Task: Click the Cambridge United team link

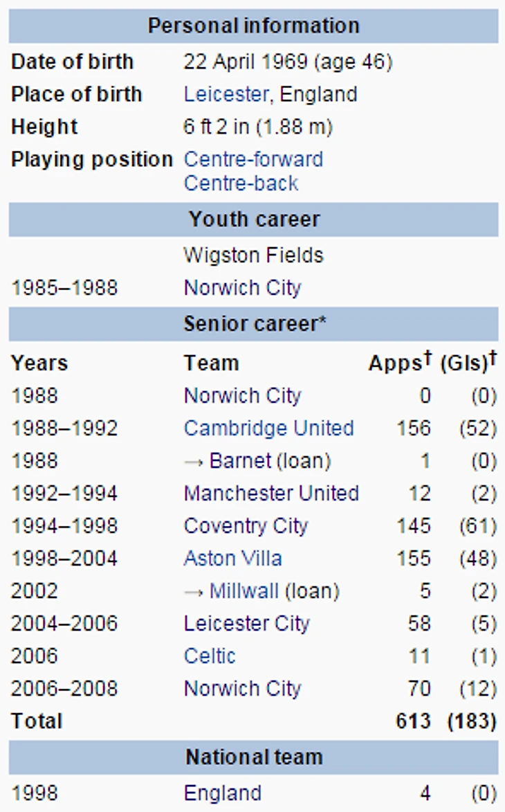Action: 268,428
